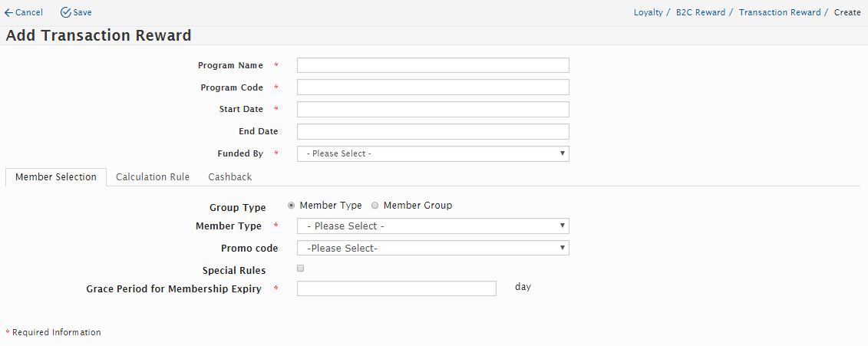
Task: Enable the Special Rules checkbox
Action: point(301,269)
